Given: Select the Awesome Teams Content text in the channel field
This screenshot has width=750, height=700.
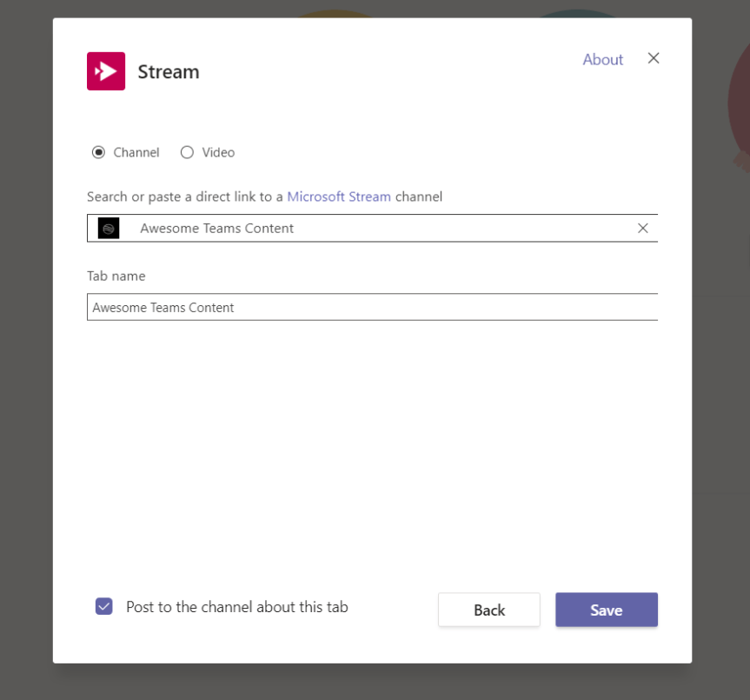Looking at the screenshot, I should coord(216,228).
